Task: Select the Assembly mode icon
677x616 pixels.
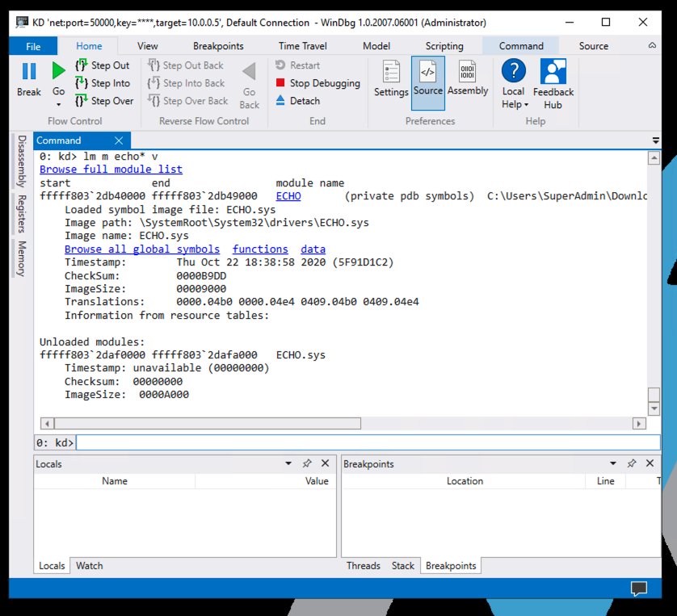Action: [467, 72]
